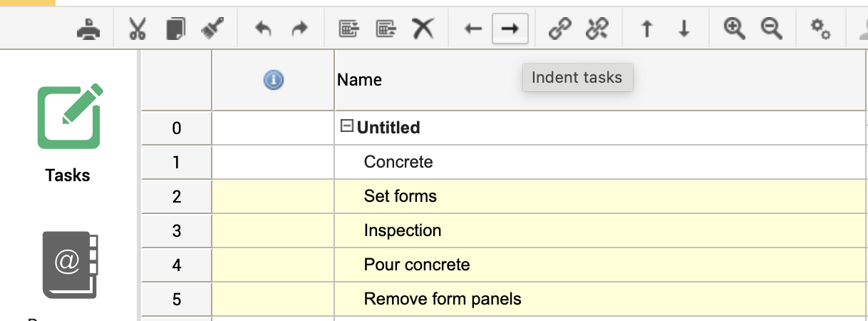Open the Resources address book view
This screenshot has width=868, height=321.
click(68, 265)
